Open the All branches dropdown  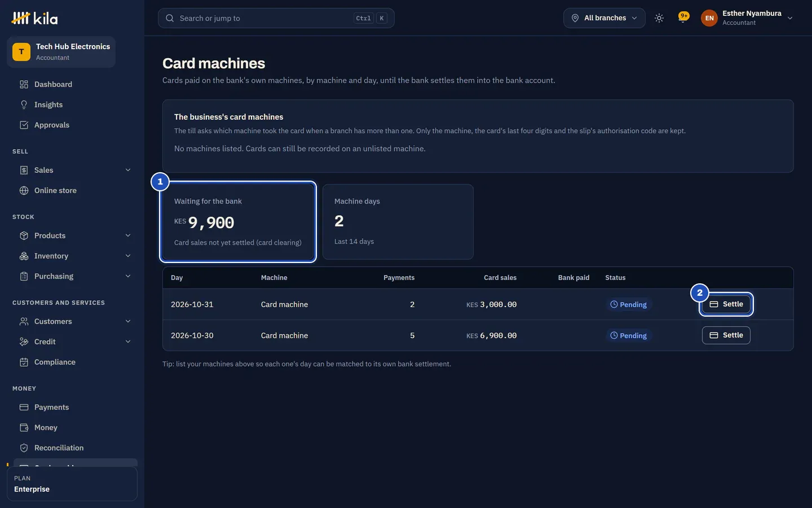[x=604, y=18]
